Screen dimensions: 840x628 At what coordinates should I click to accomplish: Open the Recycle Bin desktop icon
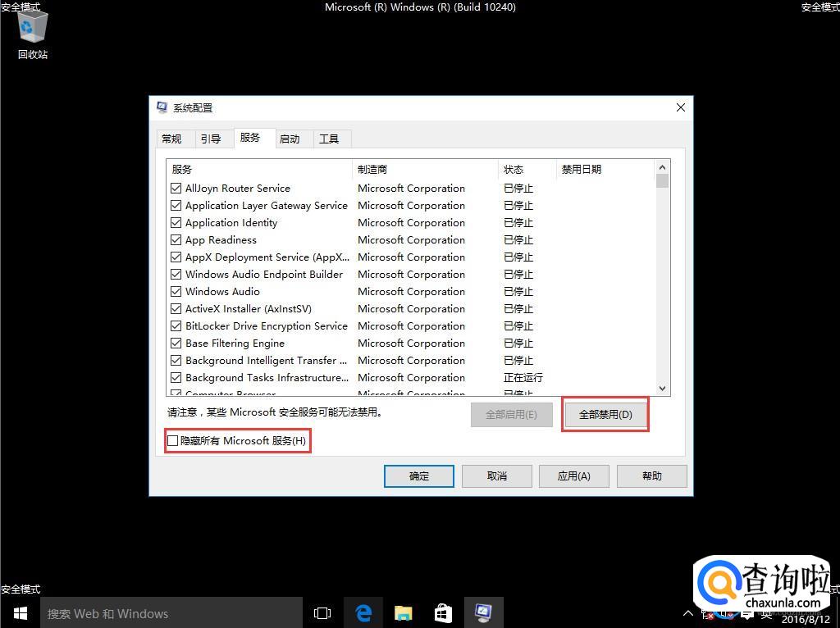pos(33,35)
